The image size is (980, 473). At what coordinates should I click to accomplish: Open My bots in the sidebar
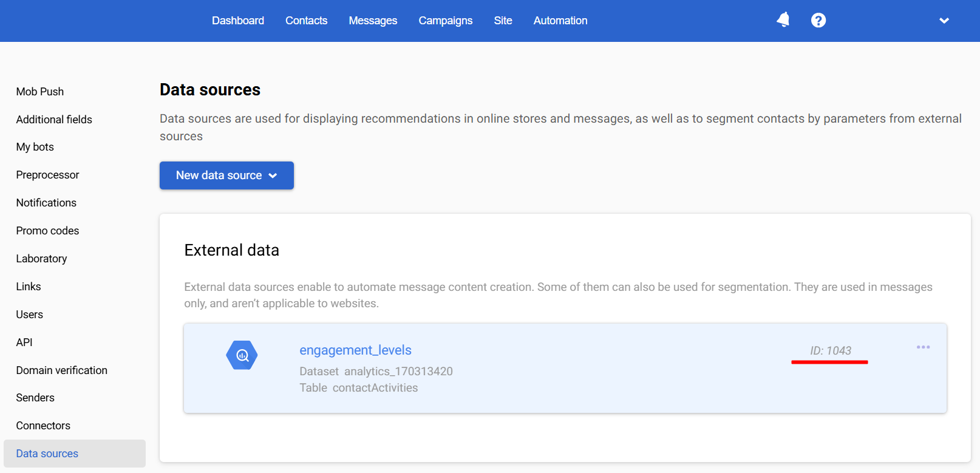point(35,147)
